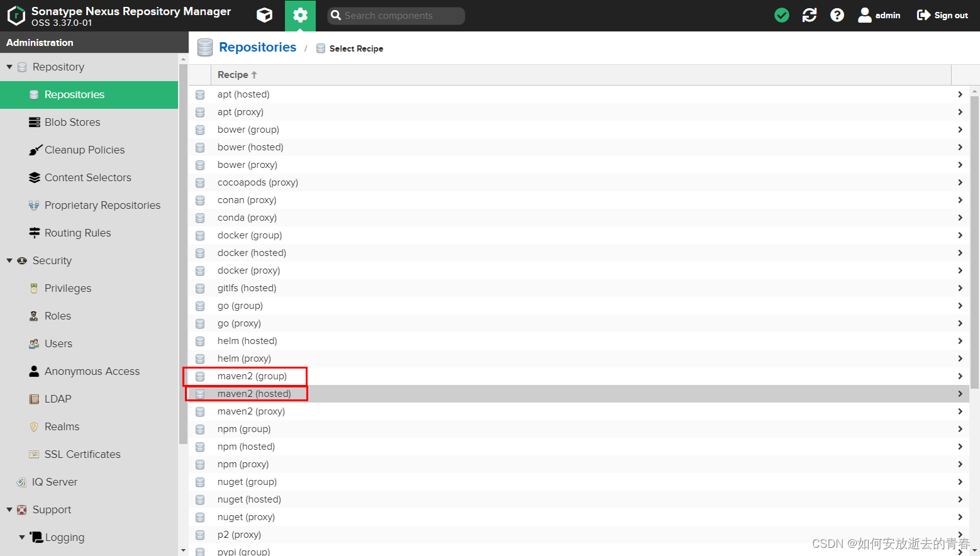Click the large Repositories database header icon

click(x=205, y=47)
